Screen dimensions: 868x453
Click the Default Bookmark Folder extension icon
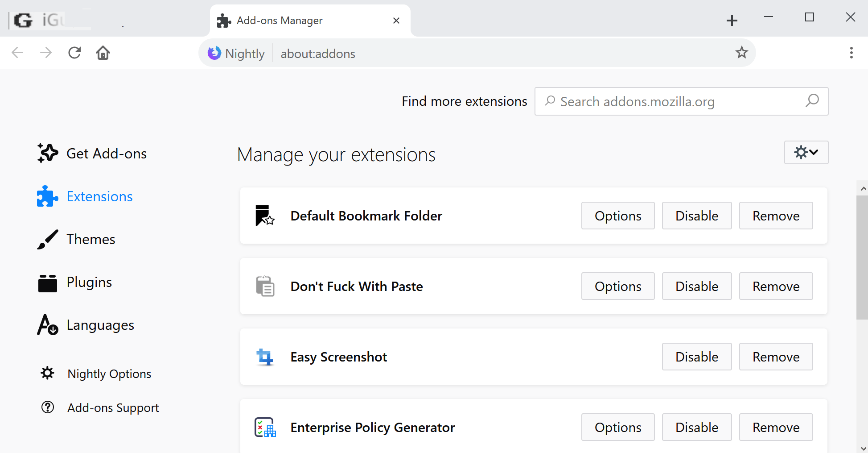pos(265,216)
